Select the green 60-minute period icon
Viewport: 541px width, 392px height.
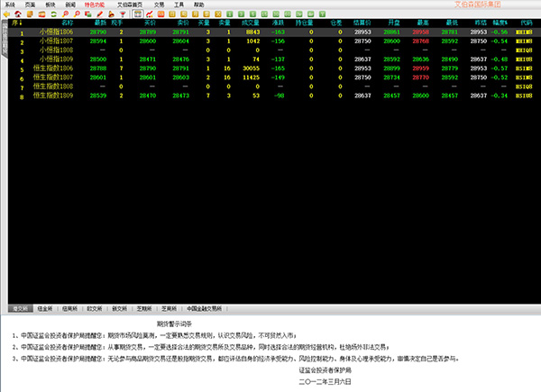point(288,14)
